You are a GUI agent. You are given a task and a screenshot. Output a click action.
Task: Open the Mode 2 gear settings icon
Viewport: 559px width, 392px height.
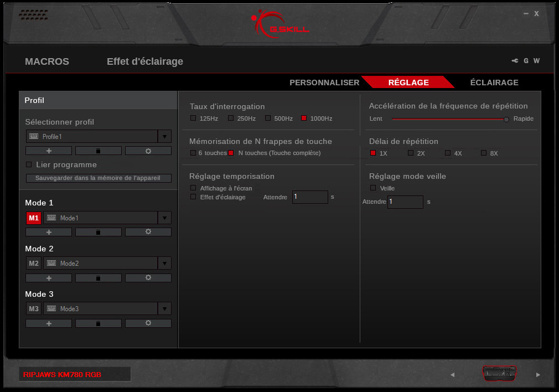click(x=148, y=278)
